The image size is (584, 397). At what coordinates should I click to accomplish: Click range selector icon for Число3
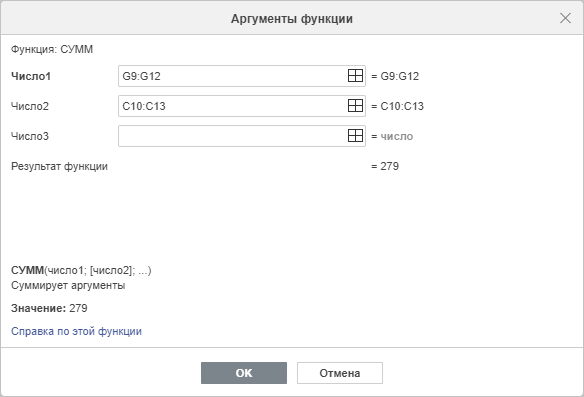(355, 136)
